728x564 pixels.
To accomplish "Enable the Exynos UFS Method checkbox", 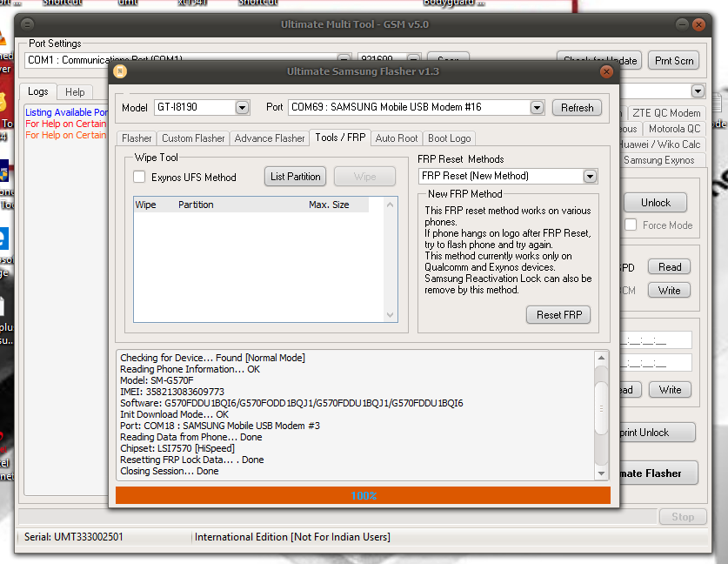I will pyautogui.click(x=139, y=177).
